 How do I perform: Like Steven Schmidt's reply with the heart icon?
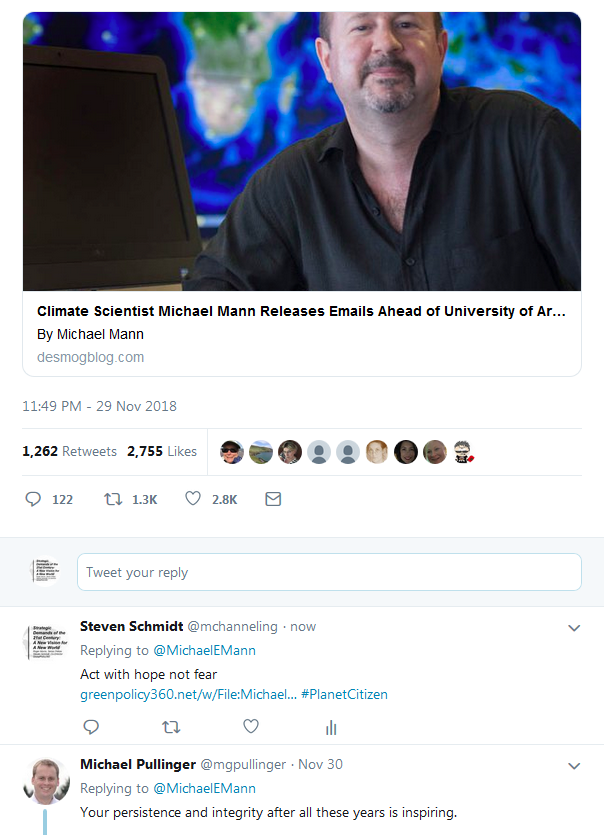point(251,726)
